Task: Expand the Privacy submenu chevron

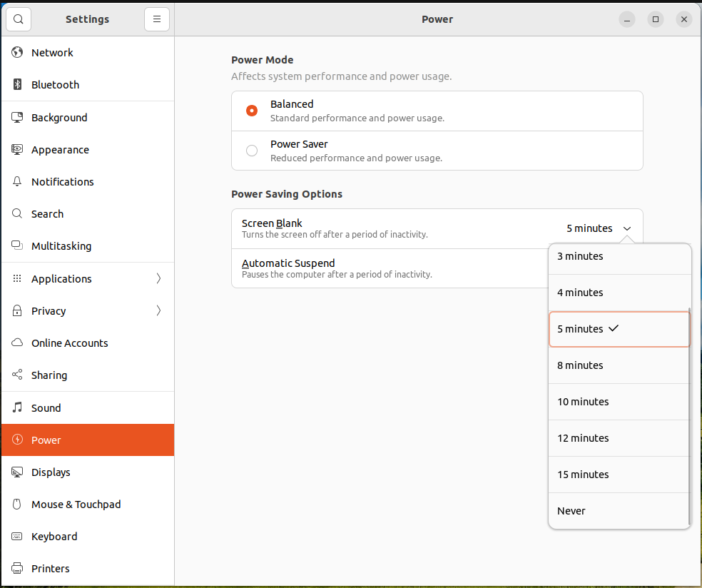Action: (x=158, y=311)
